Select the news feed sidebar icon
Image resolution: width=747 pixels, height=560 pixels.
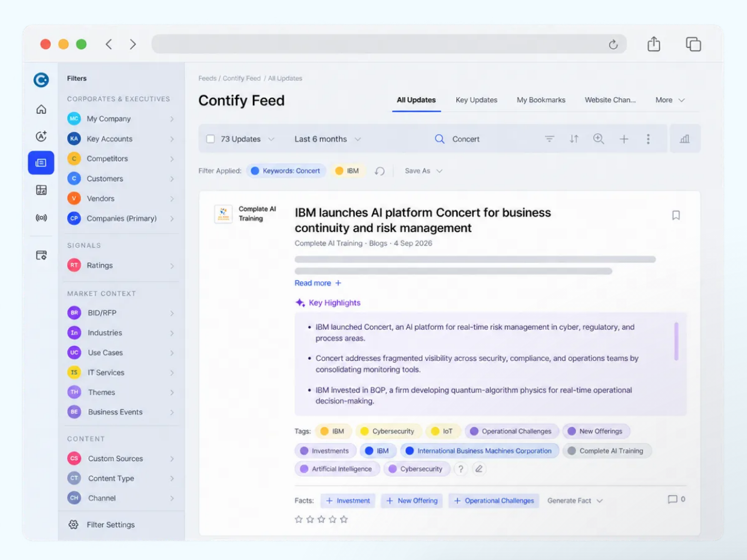(41, 163)
